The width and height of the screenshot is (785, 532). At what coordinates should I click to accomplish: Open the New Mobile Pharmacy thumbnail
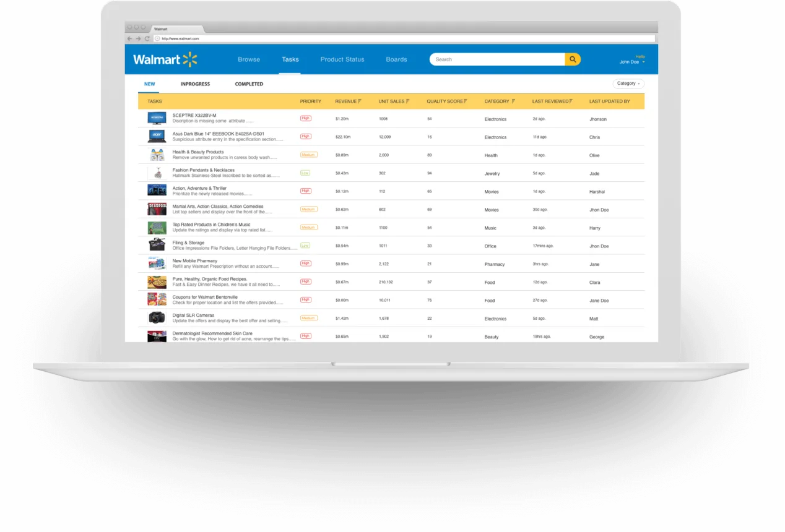pos(157,264)
